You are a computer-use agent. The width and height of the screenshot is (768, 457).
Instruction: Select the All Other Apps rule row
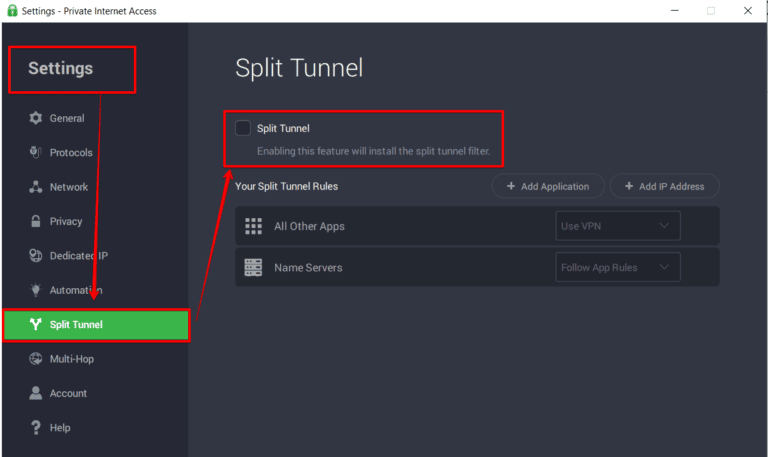point(390,226)
